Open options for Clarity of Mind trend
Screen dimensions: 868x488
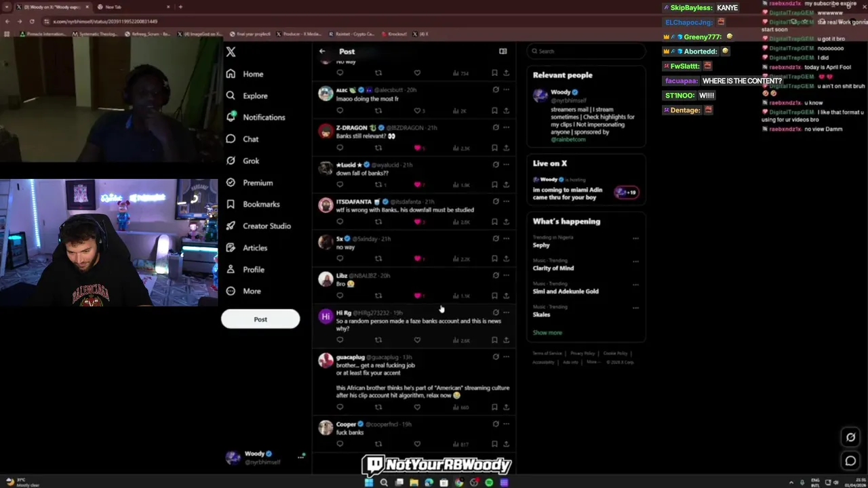coord(635,261)
